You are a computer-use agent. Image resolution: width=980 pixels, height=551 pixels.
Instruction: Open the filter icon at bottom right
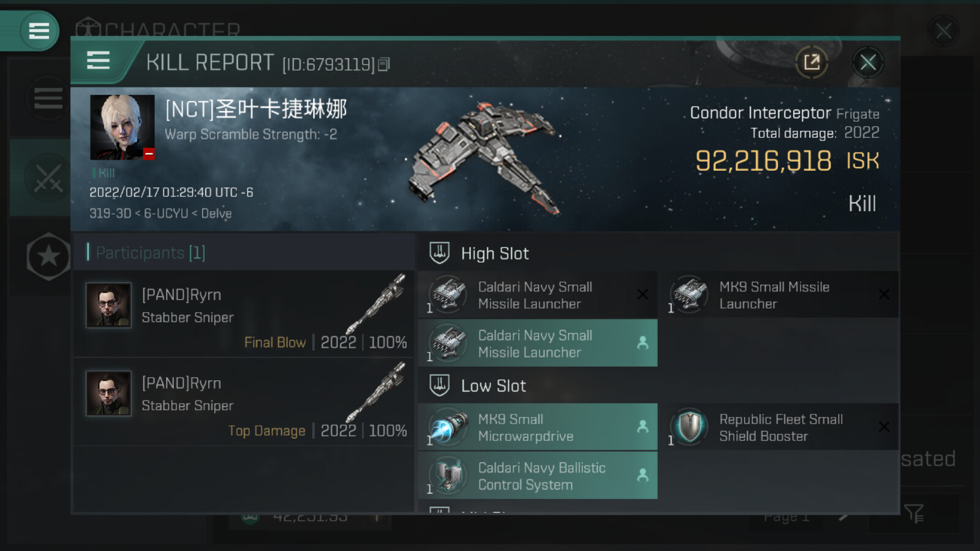(913, 513)
